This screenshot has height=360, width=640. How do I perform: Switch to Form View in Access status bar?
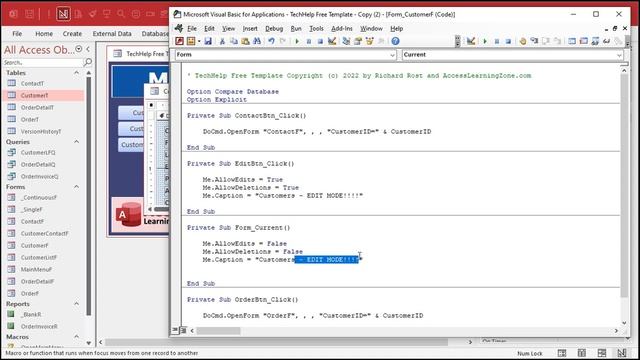click(562, 353)
